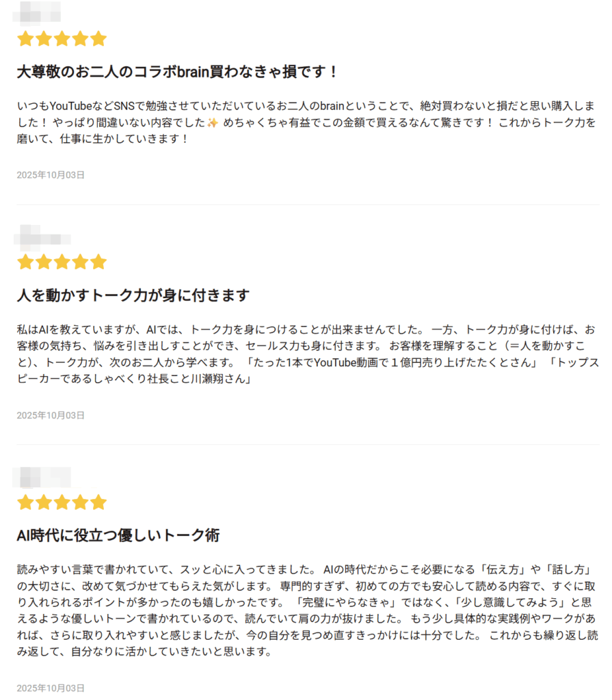Click the title "AI時代に役立つ優しいトーク術"
The image size is (612, 700).
[118, 535]
